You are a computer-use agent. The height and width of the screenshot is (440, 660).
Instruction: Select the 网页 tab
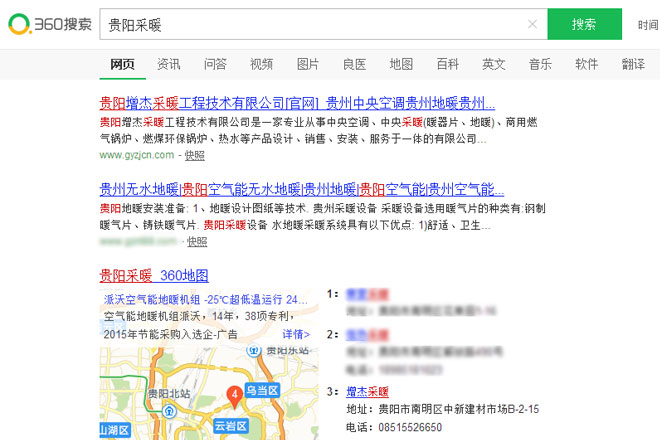(x=122, y=64)
